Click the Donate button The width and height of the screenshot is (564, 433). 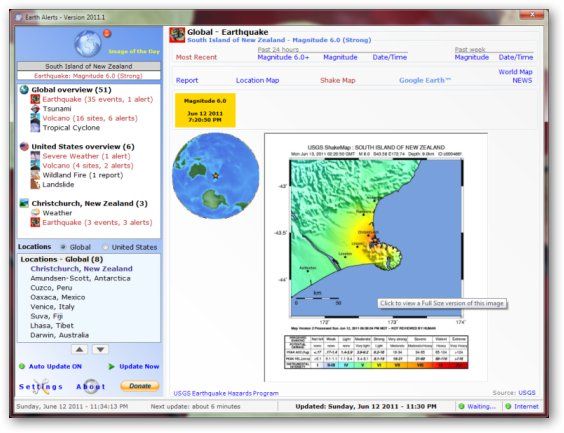[x=140, y=386]
